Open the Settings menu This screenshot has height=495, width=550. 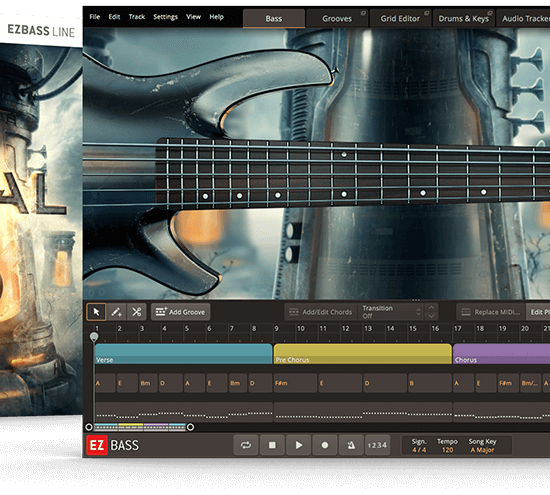point(165,17)
